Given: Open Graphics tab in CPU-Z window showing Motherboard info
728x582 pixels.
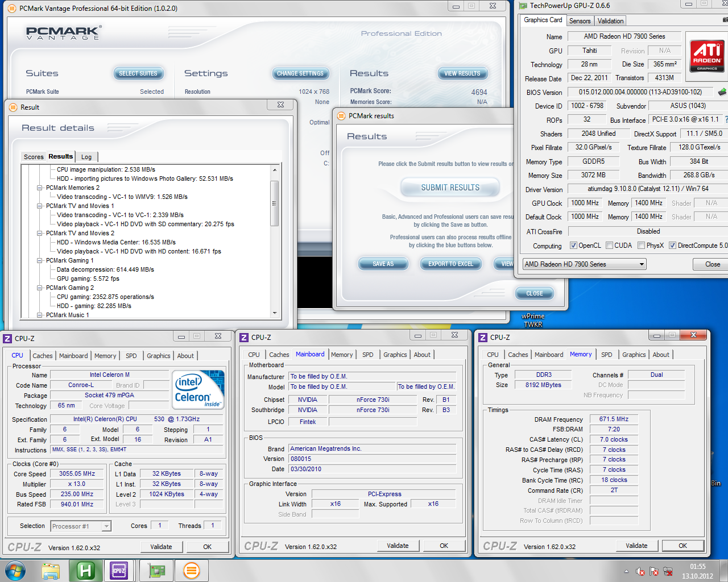Looking at the screenshot, I should click(x=395, y=355).
